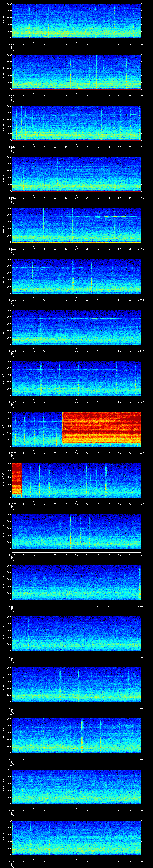Open the spectrogram panel starting at 11:33:00
The height and width of the screenshot is (868, 153).
77,123
